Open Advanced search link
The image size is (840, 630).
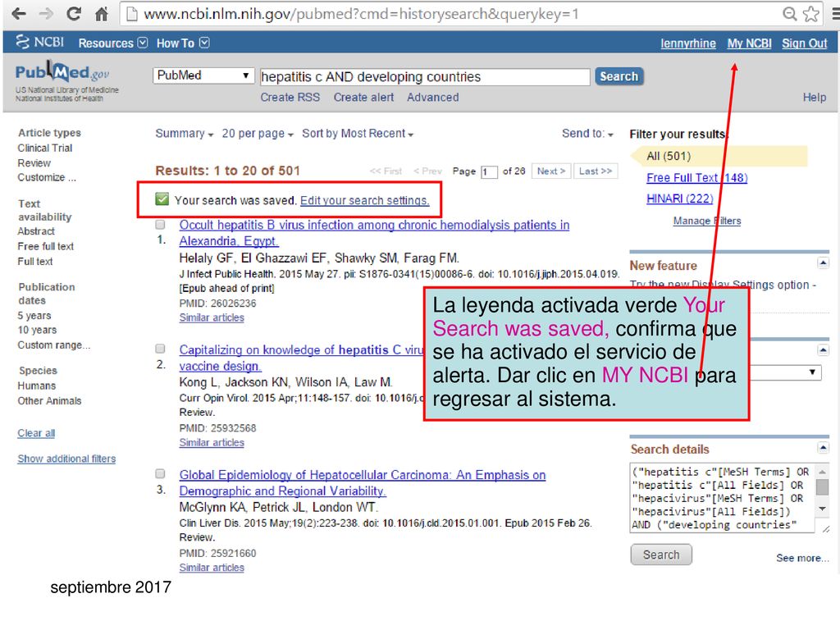[433, 98]
